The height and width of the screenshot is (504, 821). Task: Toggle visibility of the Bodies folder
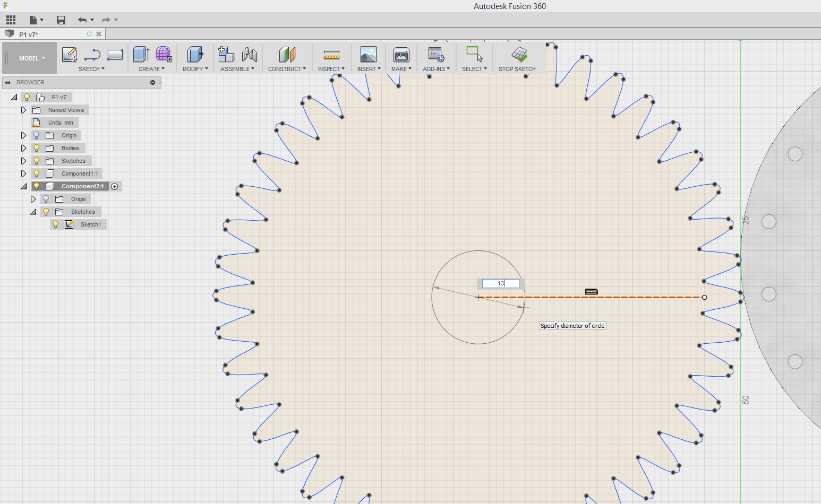(x=36, y=148)
